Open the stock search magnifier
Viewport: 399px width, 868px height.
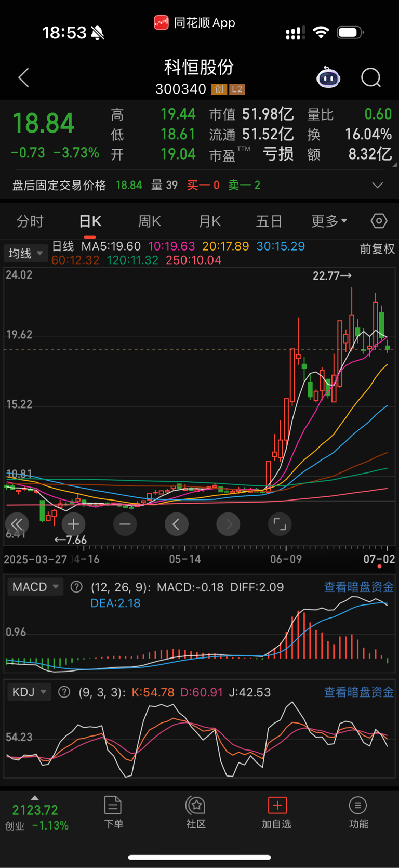(x=371, y=78)
